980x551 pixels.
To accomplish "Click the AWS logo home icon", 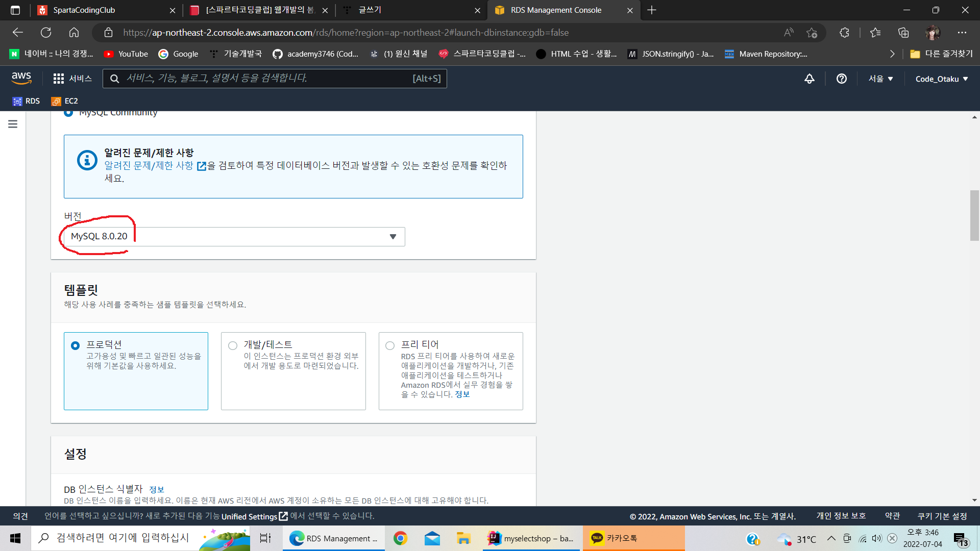I will tap(21, 78).
